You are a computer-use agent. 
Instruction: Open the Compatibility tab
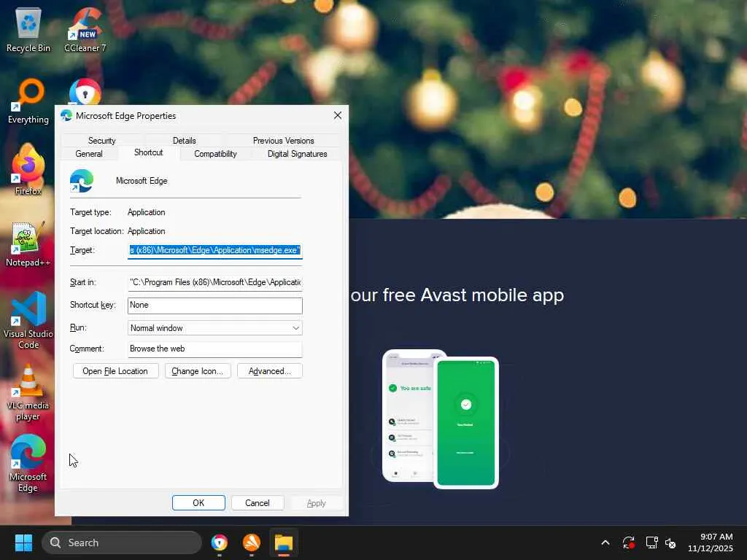tap(215, 154)
